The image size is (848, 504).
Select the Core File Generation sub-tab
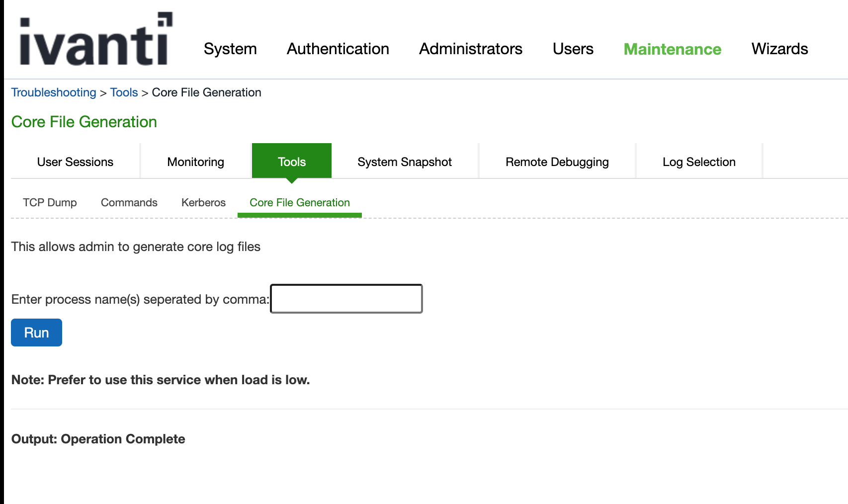coord(300,203)
